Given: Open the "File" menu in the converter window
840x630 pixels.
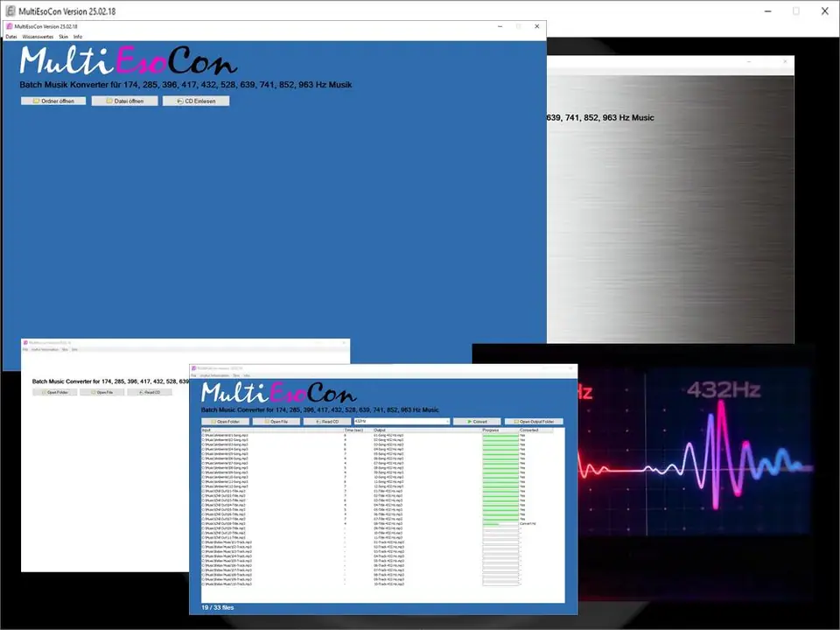Looking at the screenshot, I should tap(196, 374).
